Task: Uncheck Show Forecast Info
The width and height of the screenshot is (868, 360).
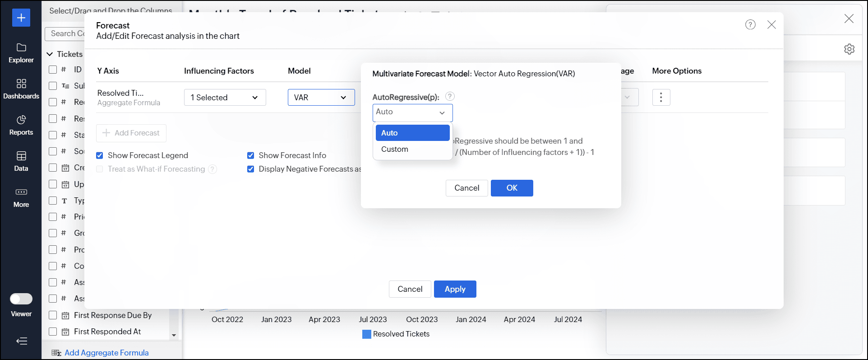Action: pyautogui.click(x=251, y=155)
